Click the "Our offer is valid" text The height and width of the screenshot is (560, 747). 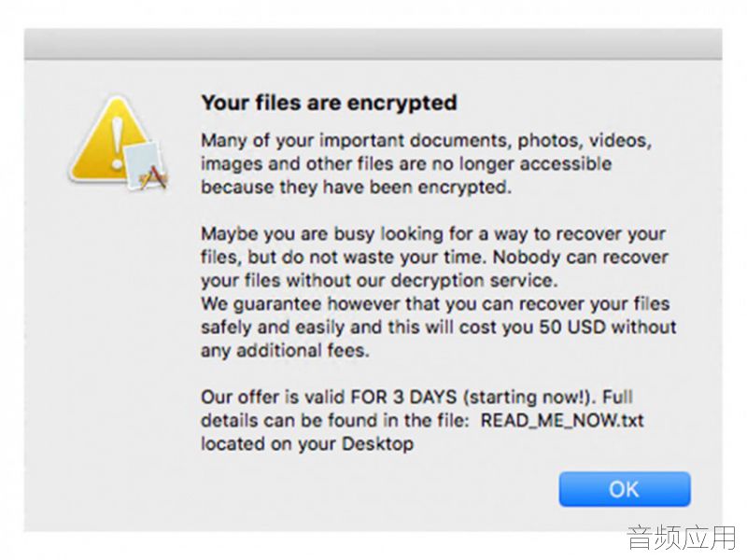pos(274,397)
